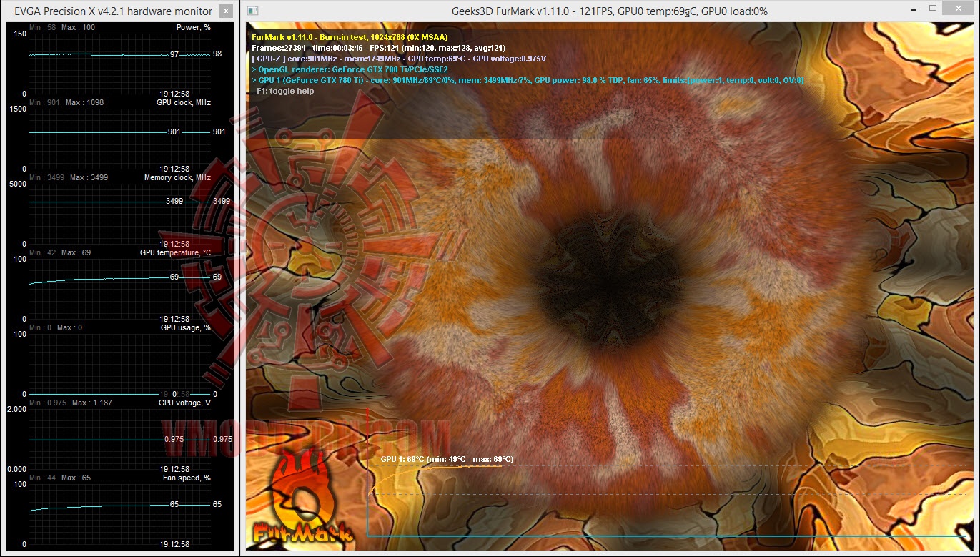The height and width of the screenshot is (557, 980).
Task: Click 'Min : 0 Max : 0' usage readout
Action: tap(56, 327)
